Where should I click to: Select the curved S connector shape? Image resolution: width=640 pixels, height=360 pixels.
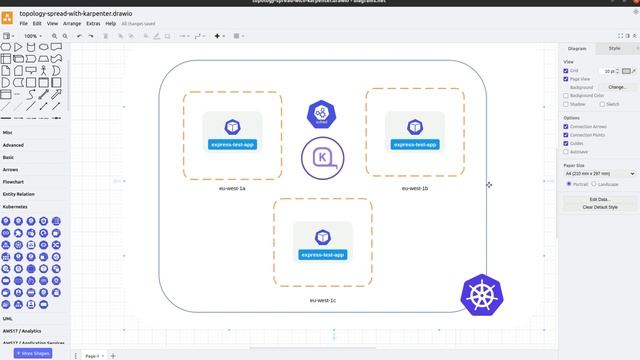31,95
